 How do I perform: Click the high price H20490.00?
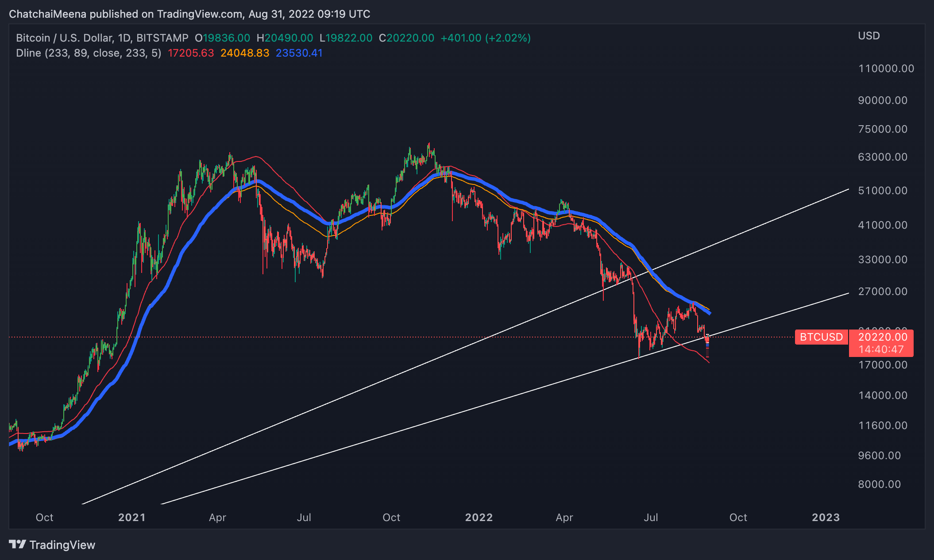point(285,38)
